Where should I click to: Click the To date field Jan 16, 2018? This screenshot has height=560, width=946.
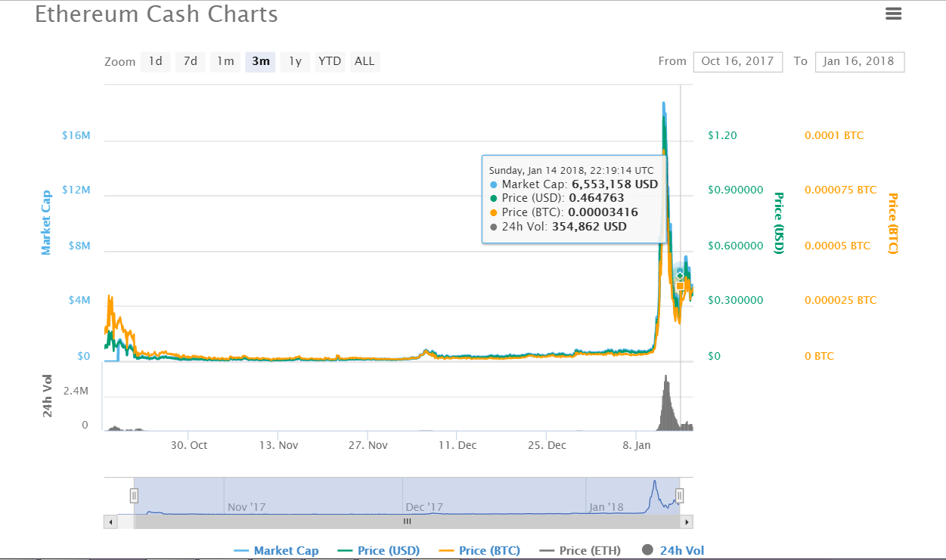[859, 61]
